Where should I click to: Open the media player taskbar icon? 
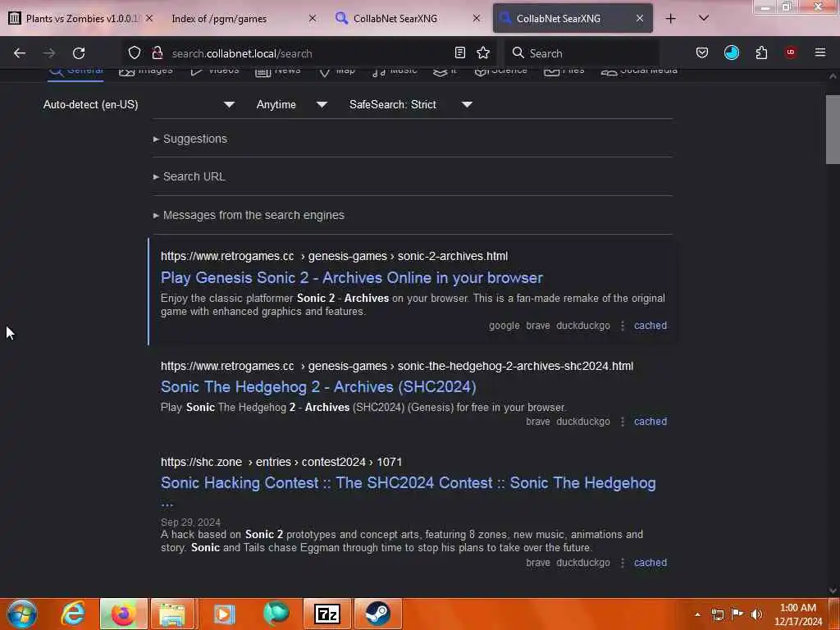pyautogui.click(x=225, y=614)
